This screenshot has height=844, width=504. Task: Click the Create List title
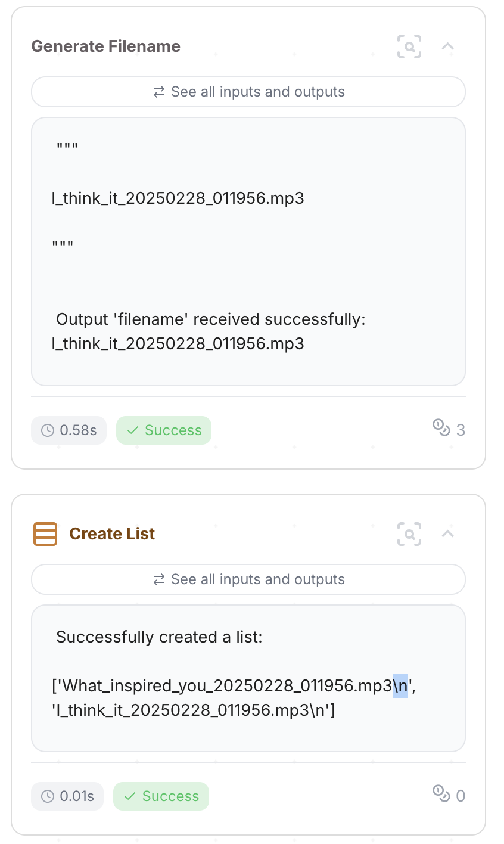coord(112,534)
